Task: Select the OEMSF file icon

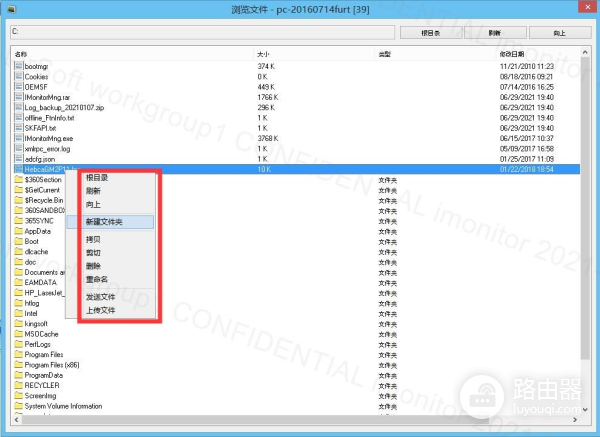Action: [18, 87]
